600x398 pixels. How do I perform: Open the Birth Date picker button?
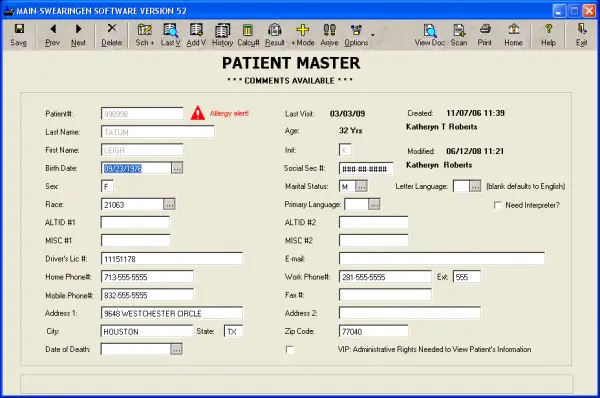[177, 168]
